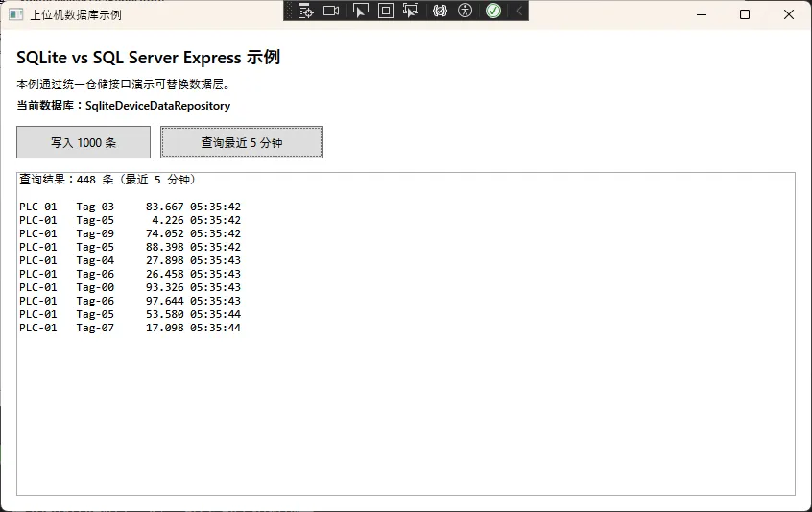The image size is (812, 512).
Task: Open the accessibility checker figure icon
Action: (x=466, y=11)
